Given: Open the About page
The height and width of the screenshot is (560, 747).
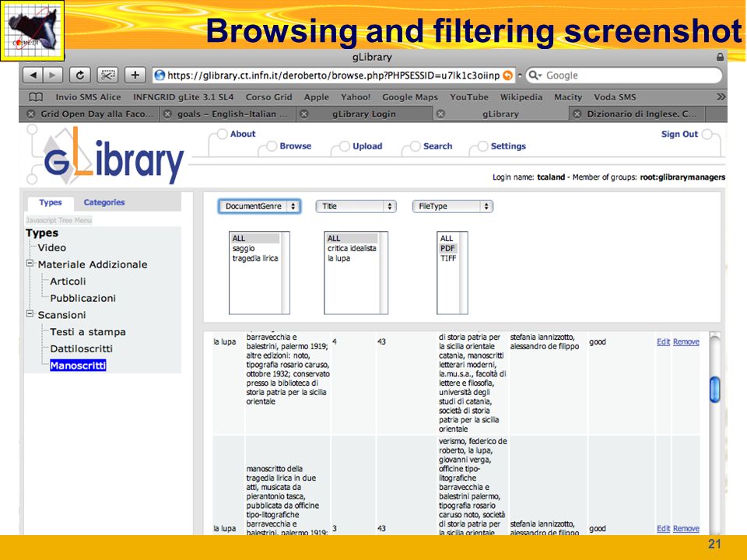Looking at the screenshot, I should tap(243, 134).
